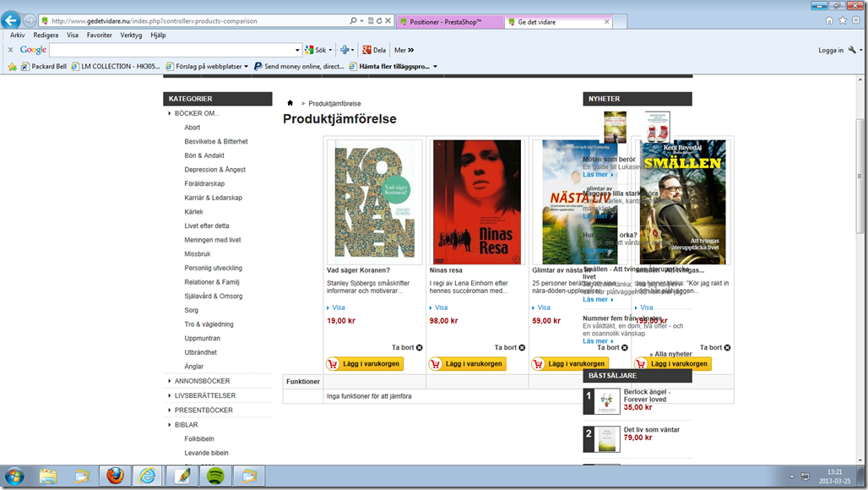Open the File Explorer taskbar icon

click(48, 476)
